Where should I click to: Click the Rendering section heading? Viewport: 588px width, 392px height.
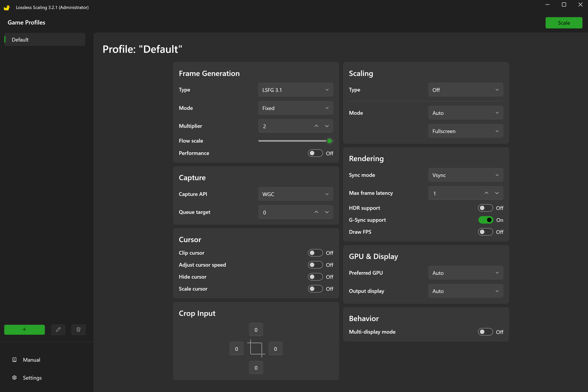pyautogui.click(x=366, y=158)
